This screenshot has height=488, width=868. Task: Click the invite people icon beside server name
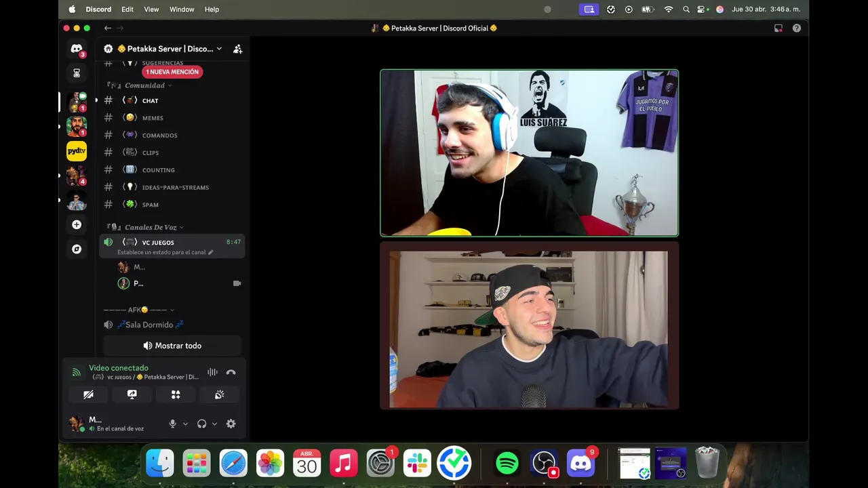coord(237,49)
